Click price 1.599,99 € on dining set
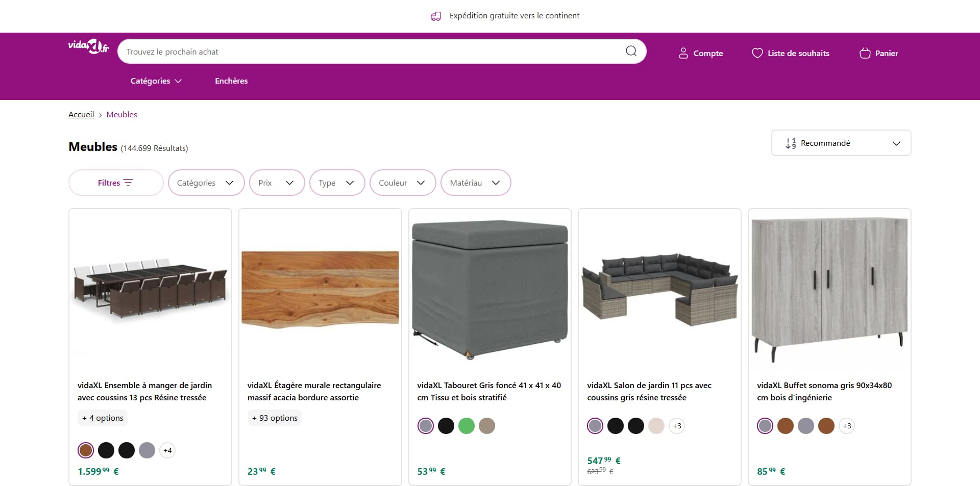The image size is (980, 486). pos(98,471)
